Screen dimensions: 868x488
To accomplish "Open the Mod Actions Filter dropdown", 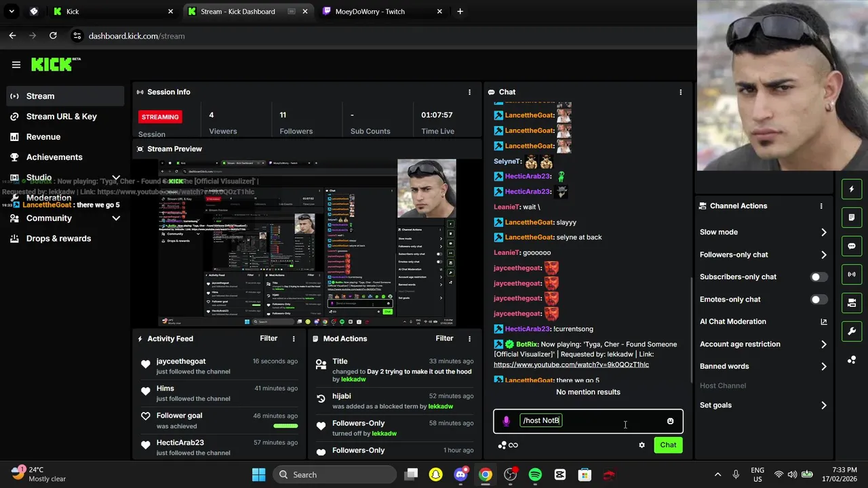I will [444, 338].
